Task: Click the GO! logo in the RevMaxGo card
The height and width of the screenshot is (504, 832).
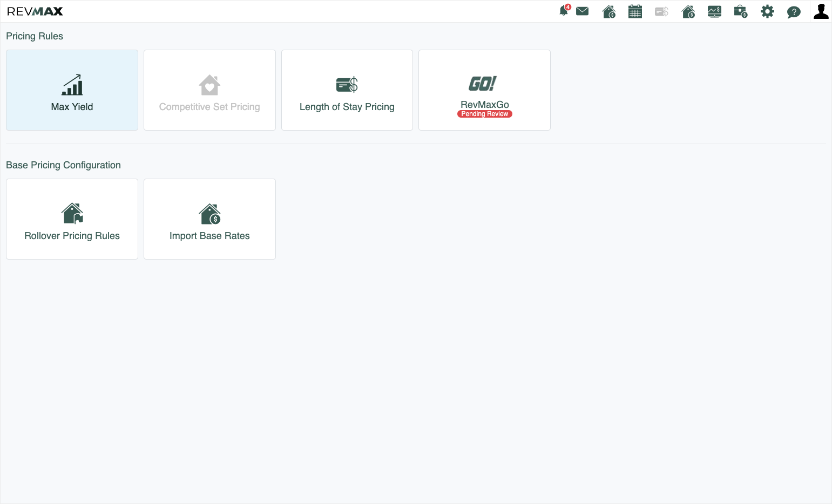Action: coord(482,83)
